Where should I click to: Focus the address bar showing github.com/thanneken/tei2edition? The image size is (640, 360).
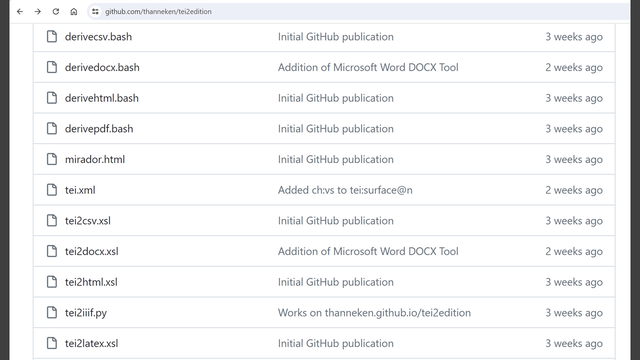click(x=359, y=11)
